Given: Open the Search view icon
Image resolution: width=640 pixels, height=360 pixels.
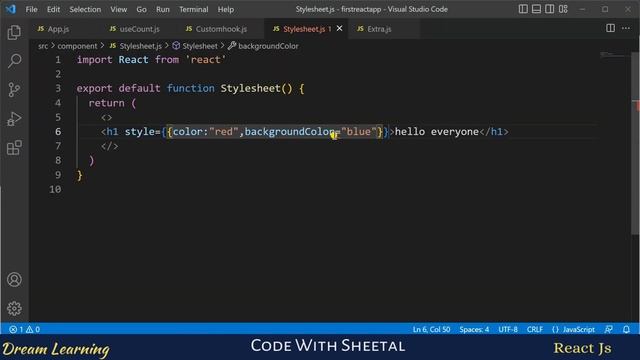Looking at the screenshot, I should pyautogui.click(x=14, y=61).
